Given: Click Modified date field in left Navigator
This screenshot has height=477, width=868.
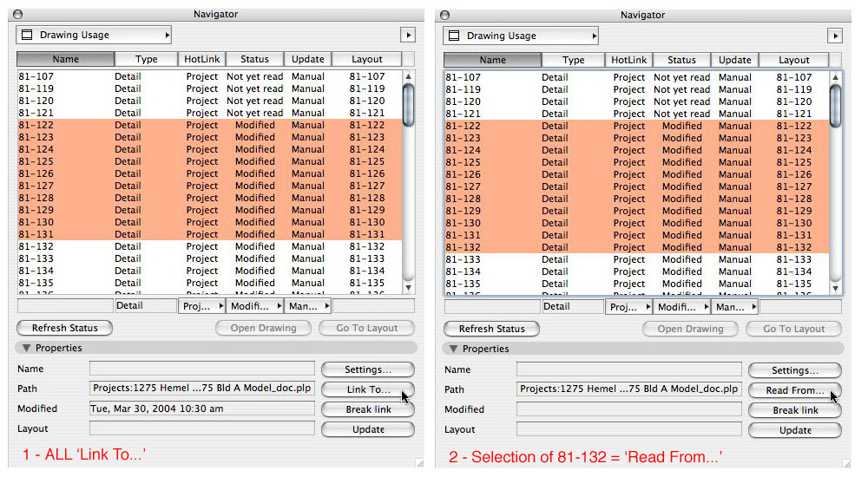Looking at the screenshot, I should 202,409.
